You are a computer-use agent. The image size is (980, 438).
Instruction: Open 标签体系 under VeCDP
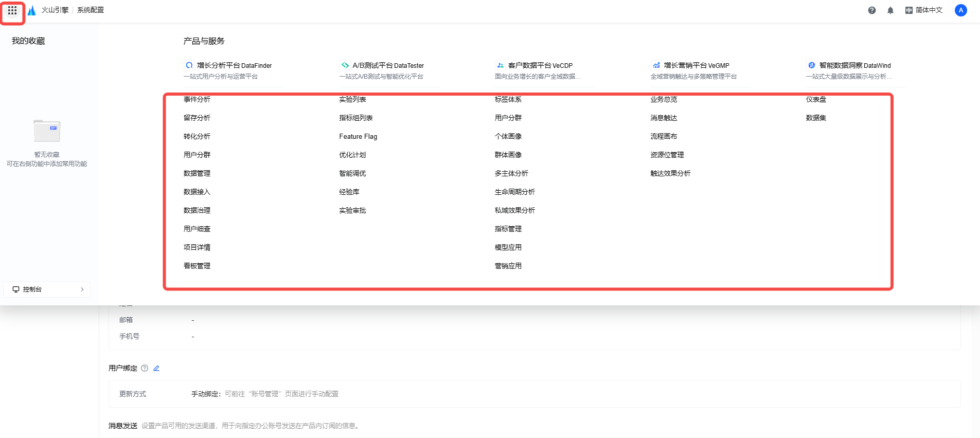pos(508,99)
